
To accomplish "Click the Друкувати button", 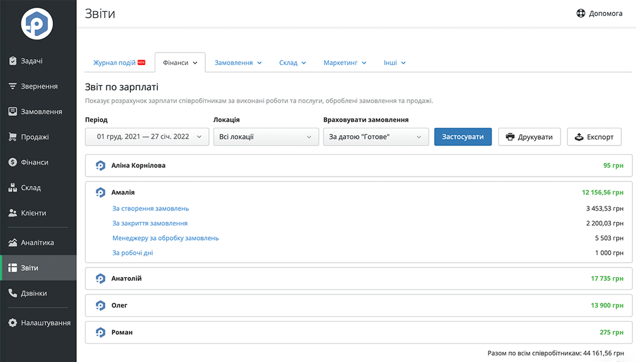I will click(x=529, y=137).
